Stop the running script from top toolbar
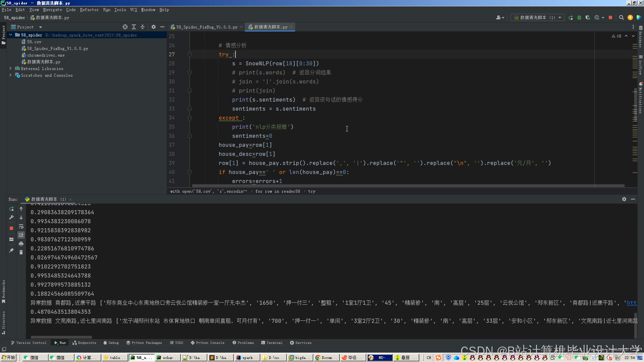 pos(610,17)
